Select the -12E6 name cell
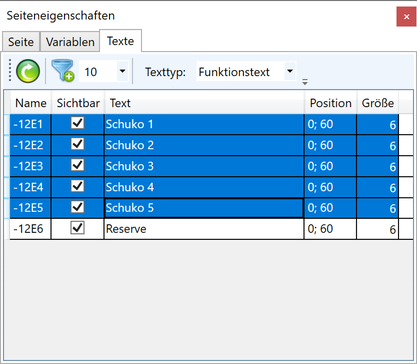 pos(30,229)
